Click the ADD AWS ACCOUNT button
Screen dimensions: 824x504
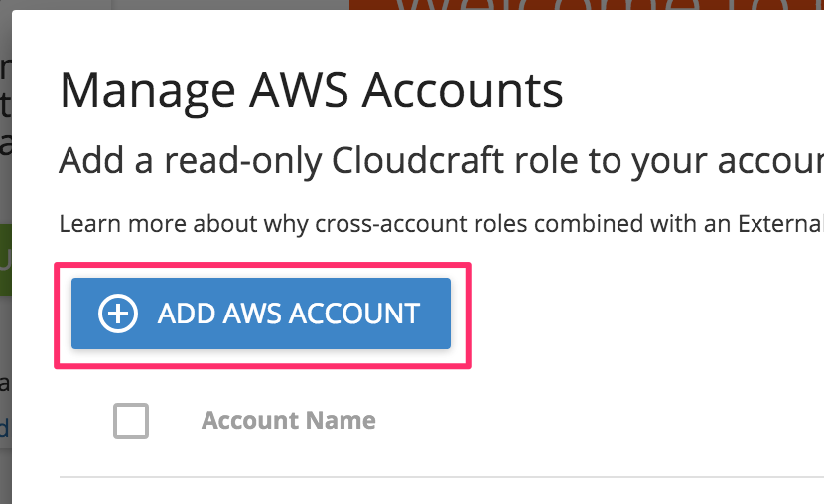261,314
